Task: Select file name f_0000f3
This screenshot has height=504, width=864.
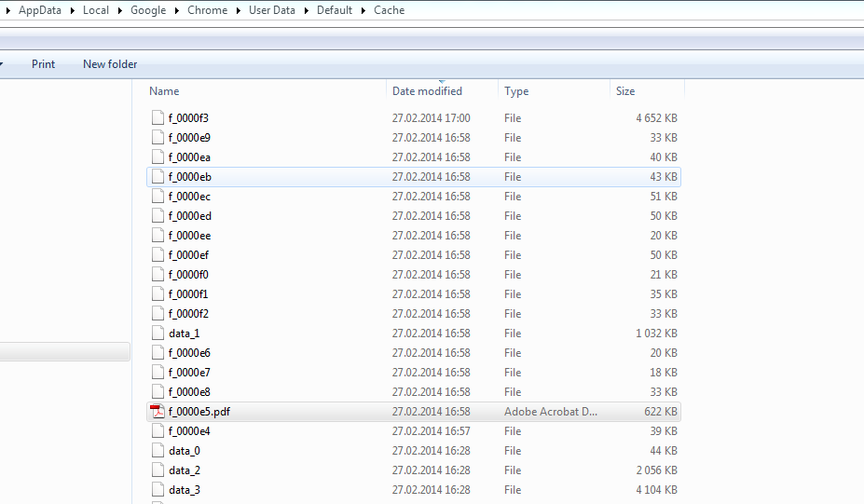Action: click(x=188, y=118)
